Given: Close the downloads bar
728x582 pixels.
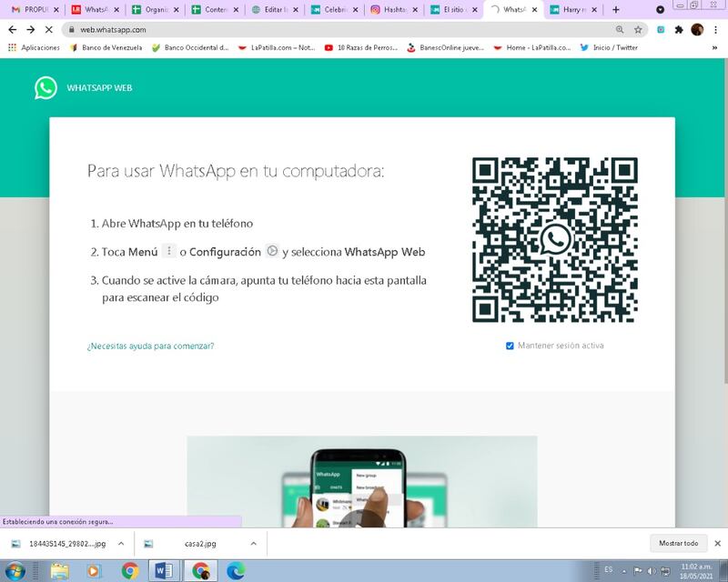Looking at the screenshot, I should click(717, 543).
